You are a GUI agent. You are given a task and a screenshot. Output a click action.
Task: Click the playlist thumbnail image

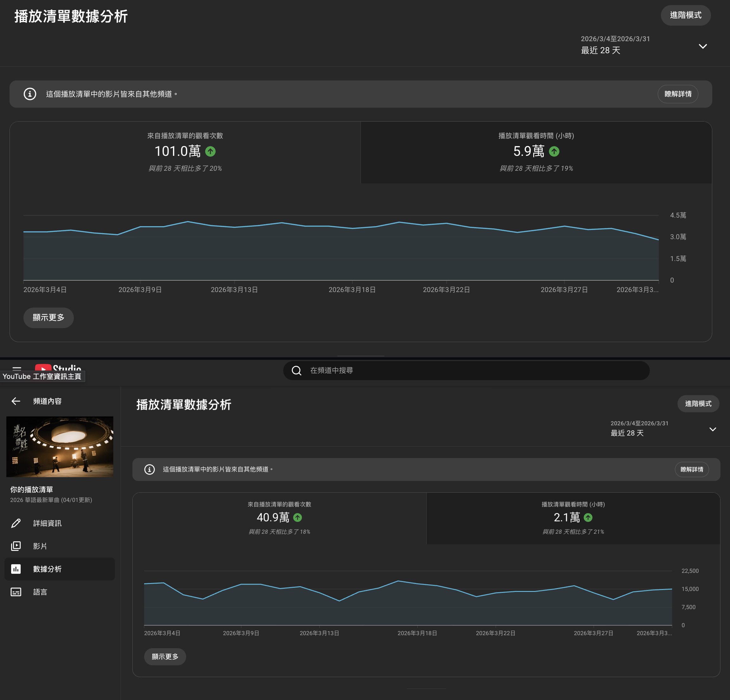(x=60, y=446)
